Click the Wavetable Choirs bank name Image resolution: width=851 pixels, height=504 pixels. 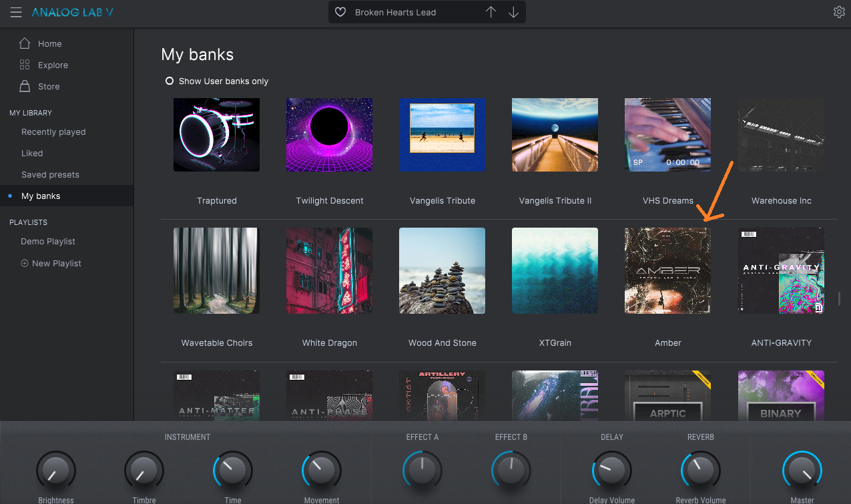click(217, 342)
